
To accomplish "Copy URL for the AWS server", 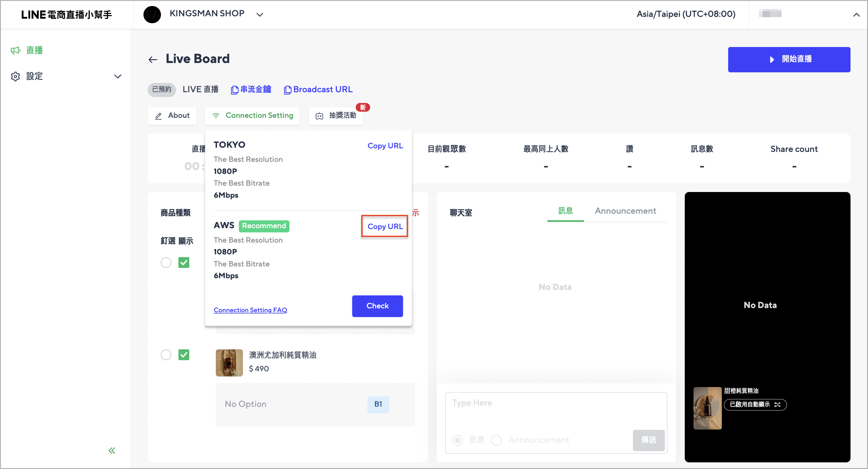I will (x=385, y=226).
